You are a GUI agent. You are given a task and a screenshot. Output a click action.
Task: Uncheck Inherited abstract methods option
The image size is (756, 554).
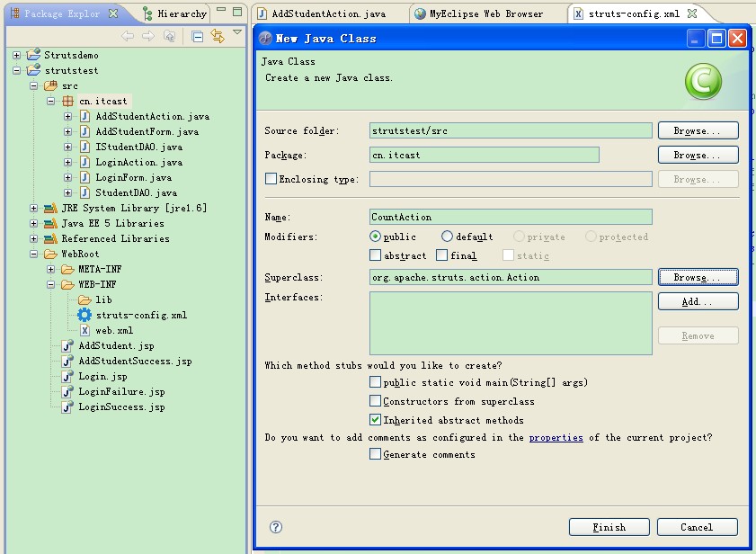coord(375,419)
